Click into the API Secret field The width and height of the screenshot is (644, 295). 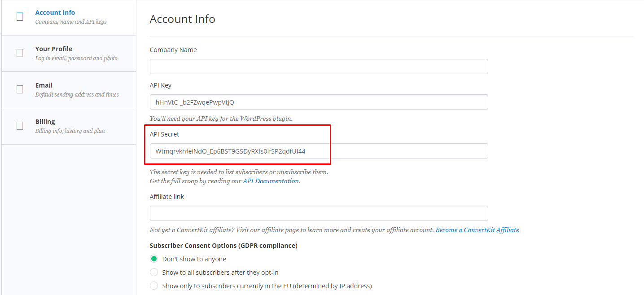coord(319,151)
